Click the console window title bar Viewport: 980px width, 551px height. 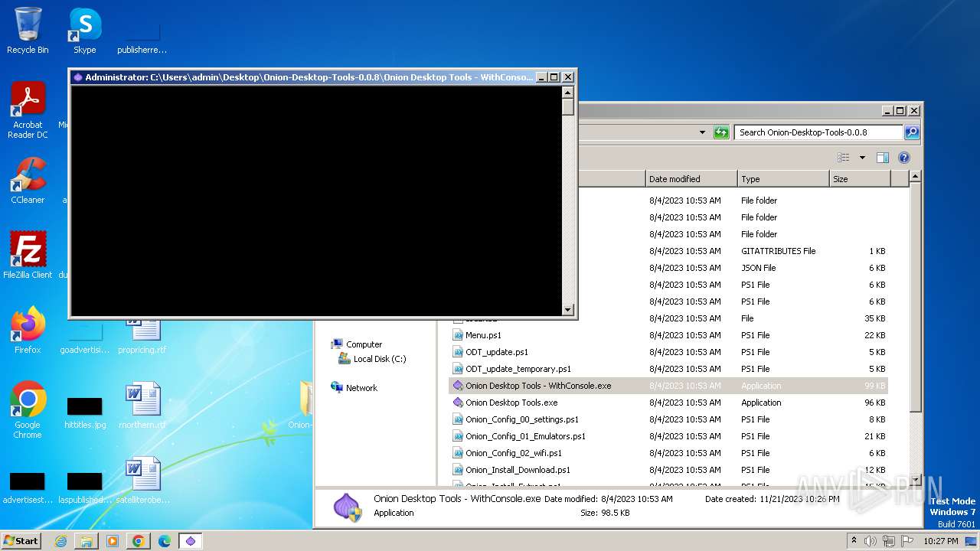click(309, 77)
